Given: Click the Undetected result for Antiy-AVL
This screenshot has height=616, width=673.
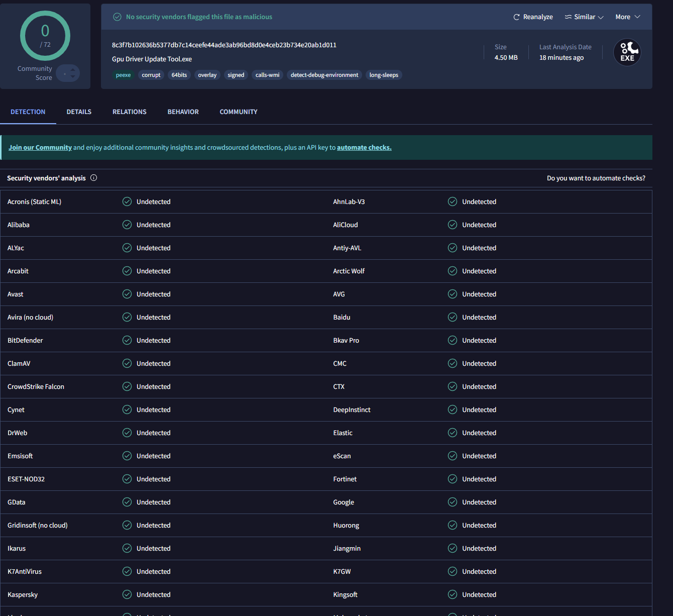Looking at the screenshot, I should [479, 248].
